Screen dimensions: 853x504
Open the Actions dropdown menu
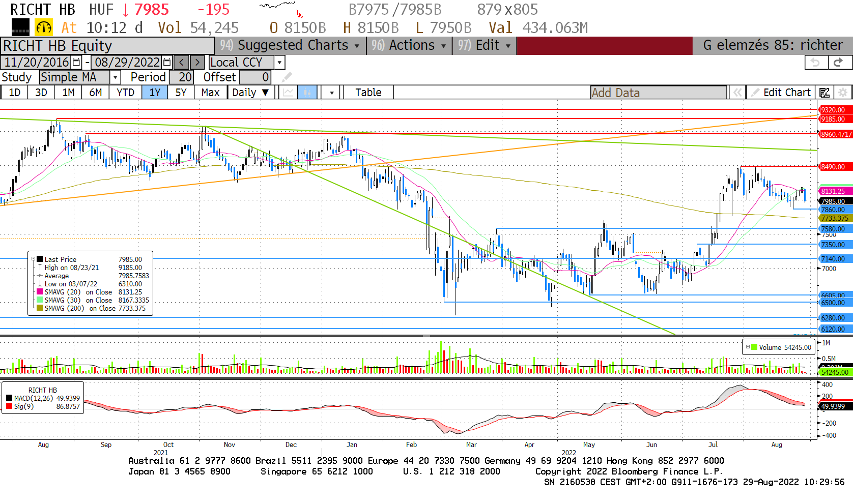(x=409, y=45)
